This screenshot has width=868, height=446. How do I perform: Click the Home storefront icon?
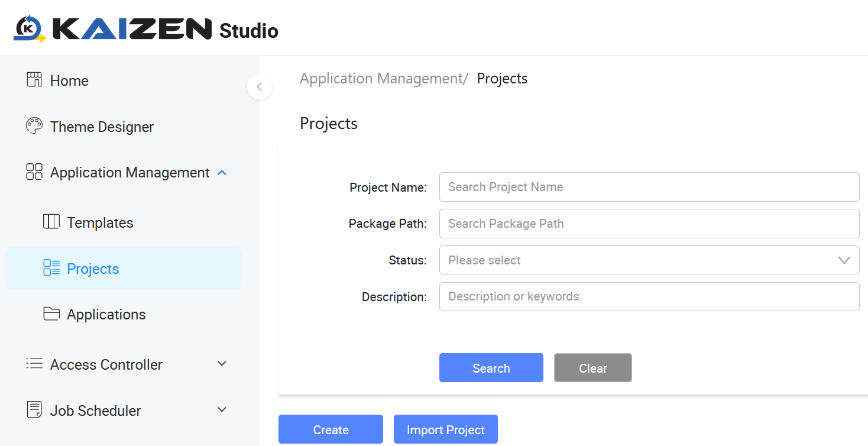(x=34, y=80)
